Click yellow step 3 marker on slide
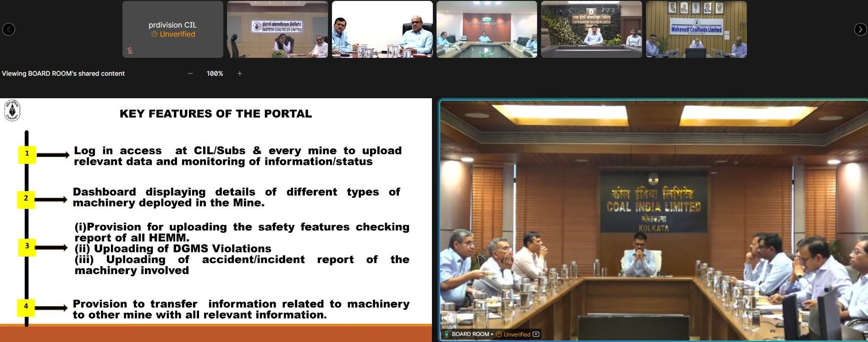Screen dimensions: 868x342 (27, 247)
